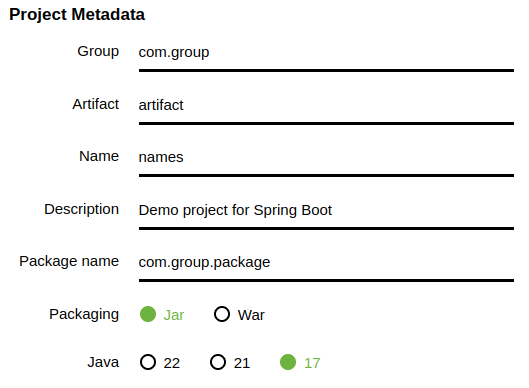Select the Jar packaging radio button
Screen dimensions: 529x388
(148, 314)
